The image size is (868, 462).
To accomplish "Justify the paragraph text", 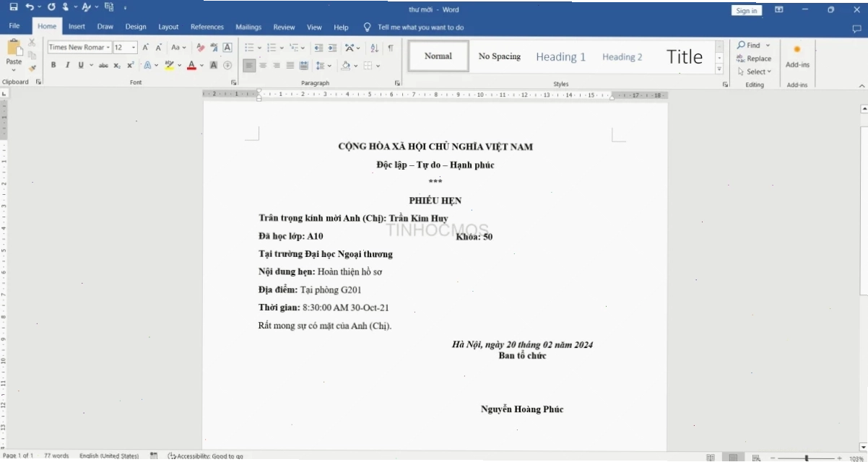I will click(290, 65).
